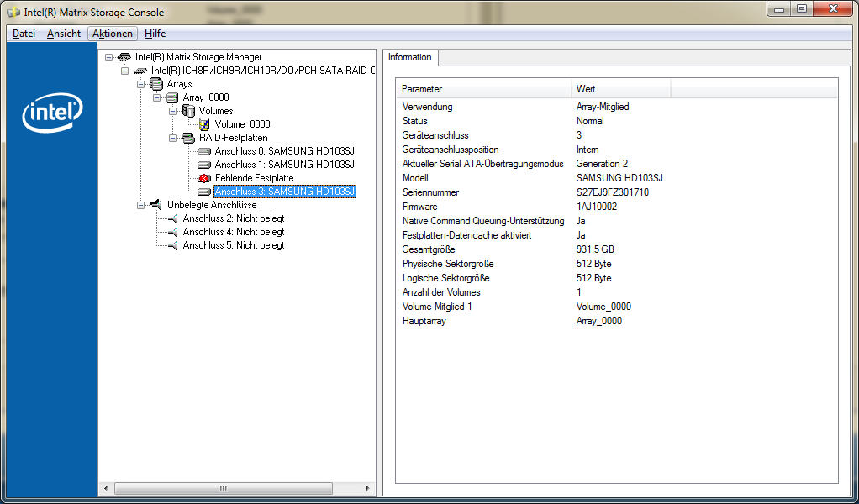Open the Ansicht menu

pos(64,34)
